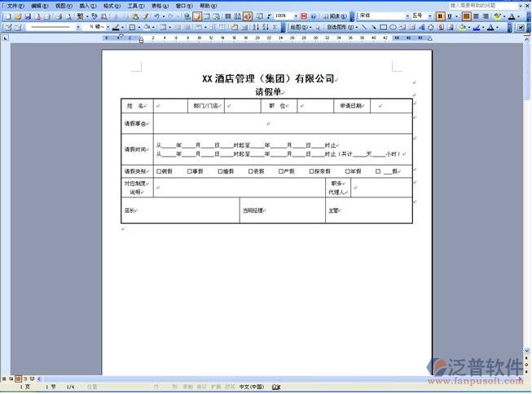This screenshot has width=532, height=394.
Task: Click the 繁 Chinese conversion icon
Action: pyautogui.click(x=80, y=16)
